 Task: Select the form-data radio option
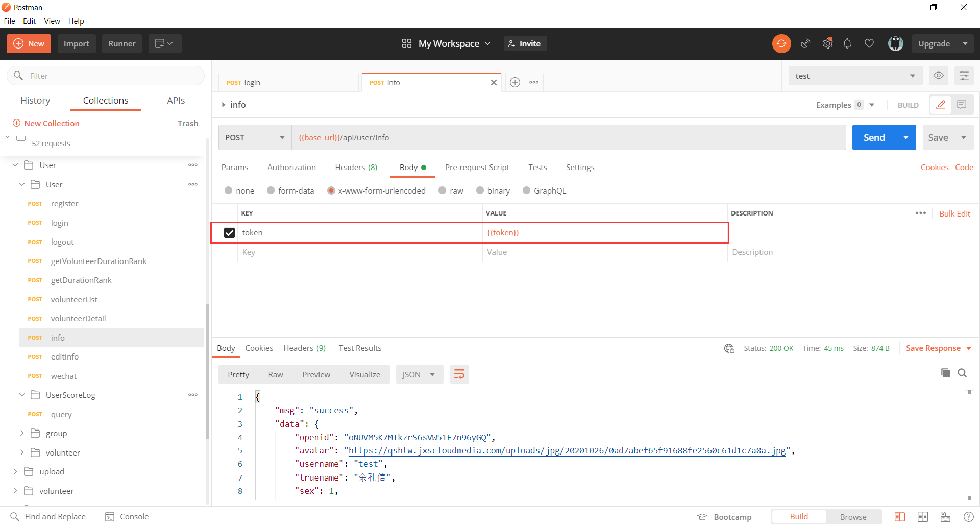271,190
